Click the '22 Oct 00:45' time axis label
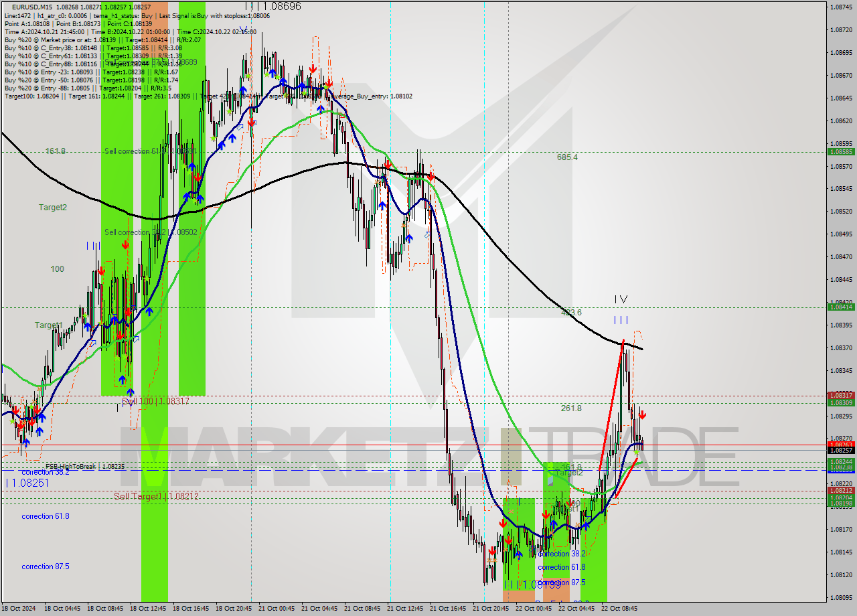This screenshot has height=616, width=857. tap(534, 609)
